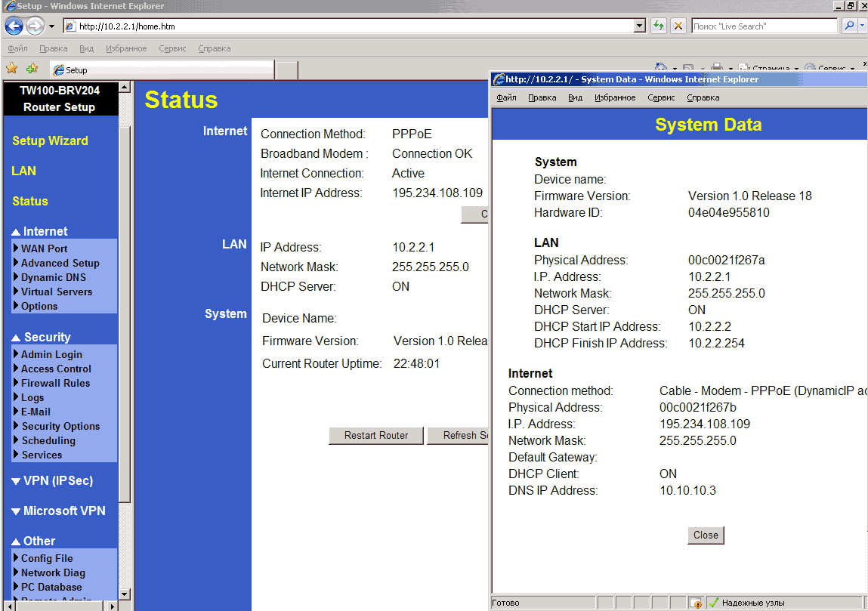Open Network Diag page

pyautogui.click(x=53, y=572)
